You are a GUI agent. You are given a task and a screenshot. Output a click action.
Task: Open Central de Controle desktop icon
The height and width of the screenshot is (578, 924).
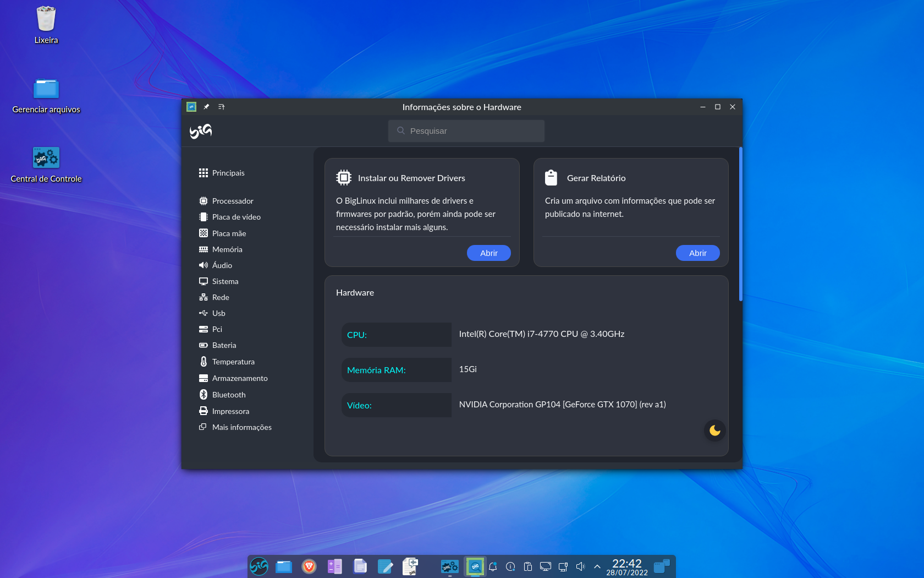point(46,165)
